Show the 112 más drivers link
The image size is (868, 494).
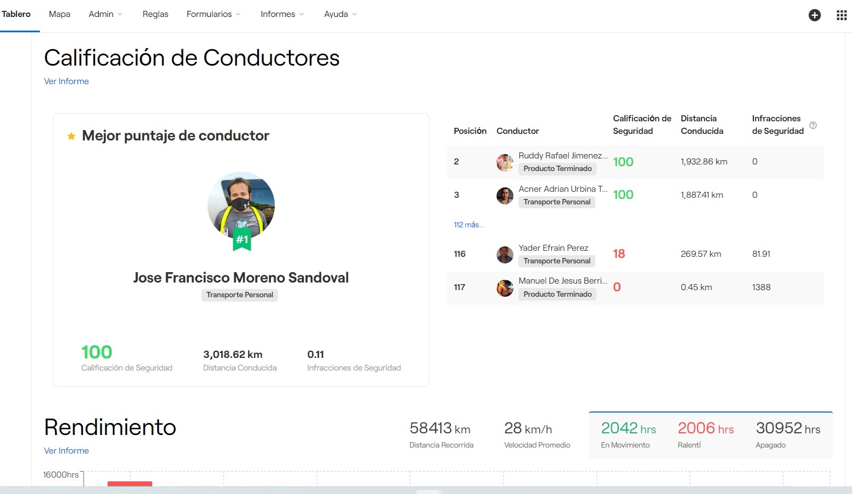[468, 225]
